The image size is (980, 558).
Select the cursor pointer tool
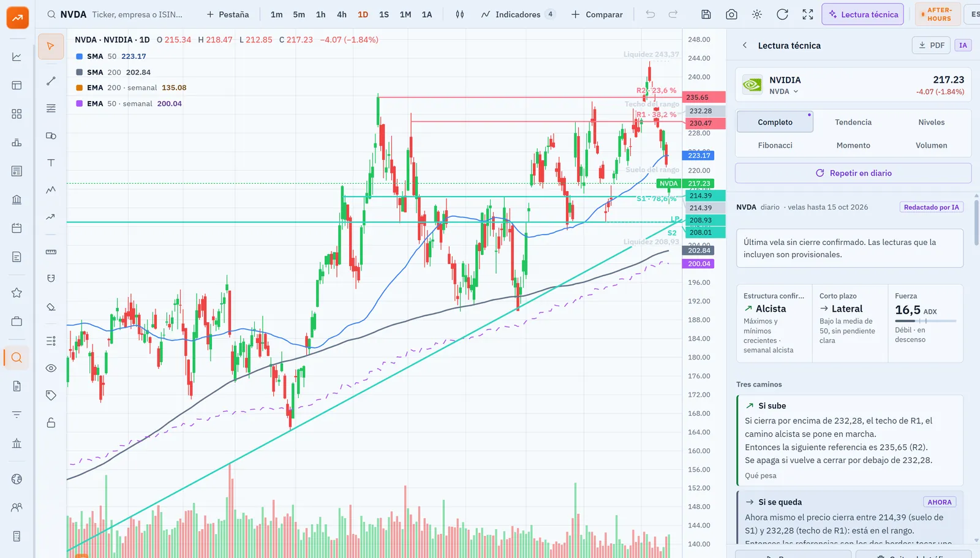(51, 47)
